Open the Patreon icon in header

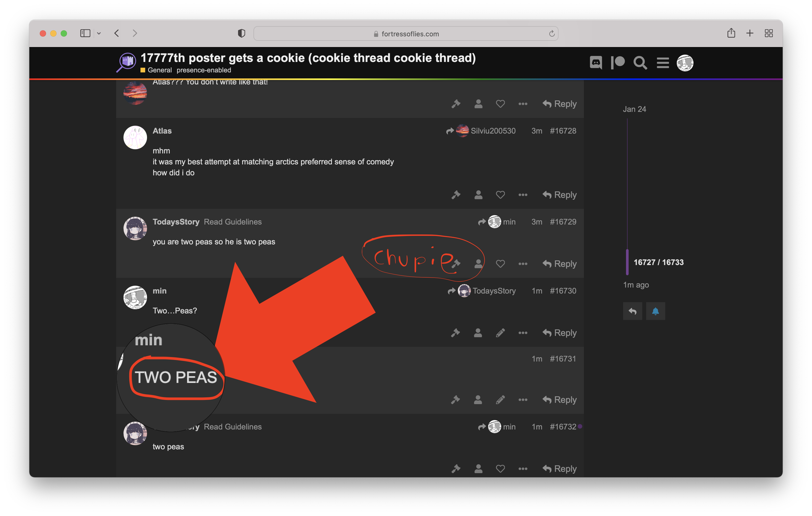[618, 63]
